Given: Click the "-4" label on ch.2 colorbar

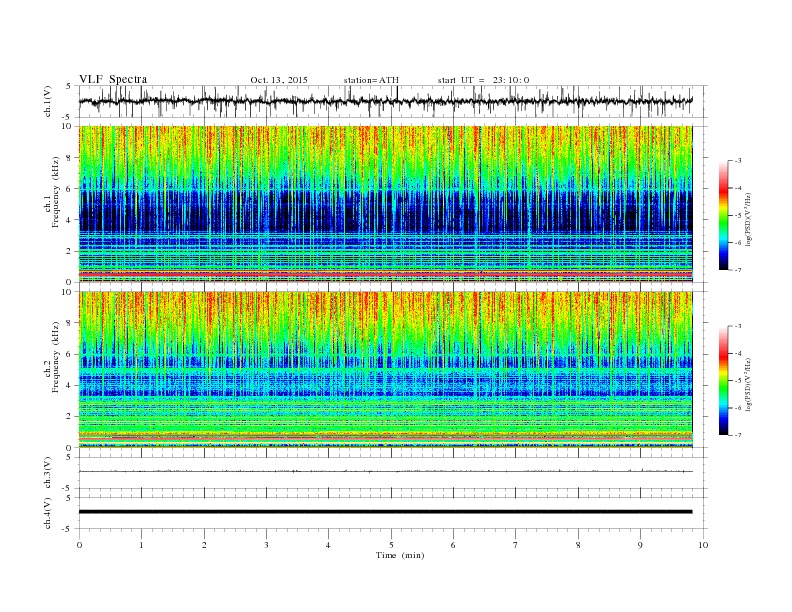Looking at the screenshot, I should coord(738,353).
